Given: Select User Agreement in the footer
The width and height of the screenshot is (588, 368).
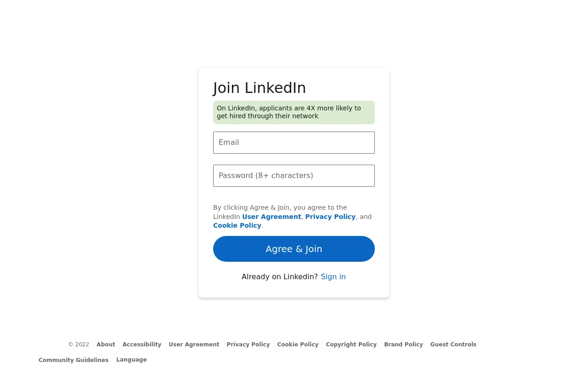Looking at the screenshot, I should tap(194, 345).
